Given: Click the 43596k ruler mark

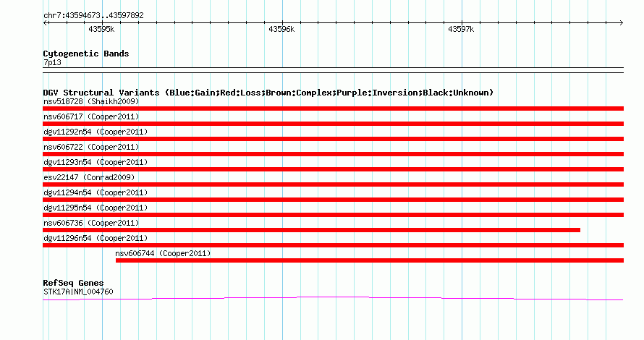Looking at the screenshot, I should point(281,29).
